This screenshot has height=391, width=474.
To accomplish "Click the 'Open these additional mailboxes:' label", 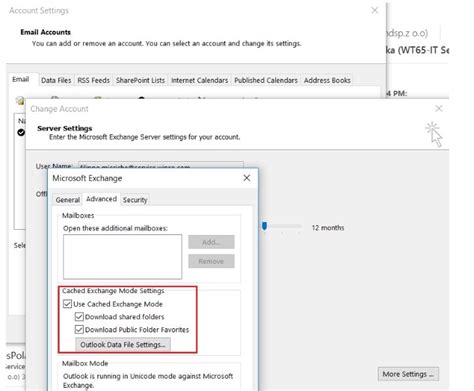I will (115, 228).
